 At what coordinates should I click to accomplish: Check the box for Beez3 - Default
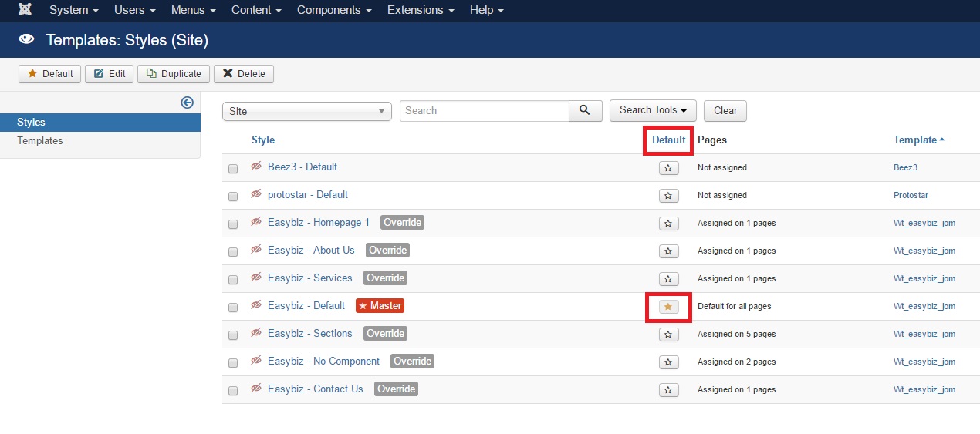pos(233,169)
